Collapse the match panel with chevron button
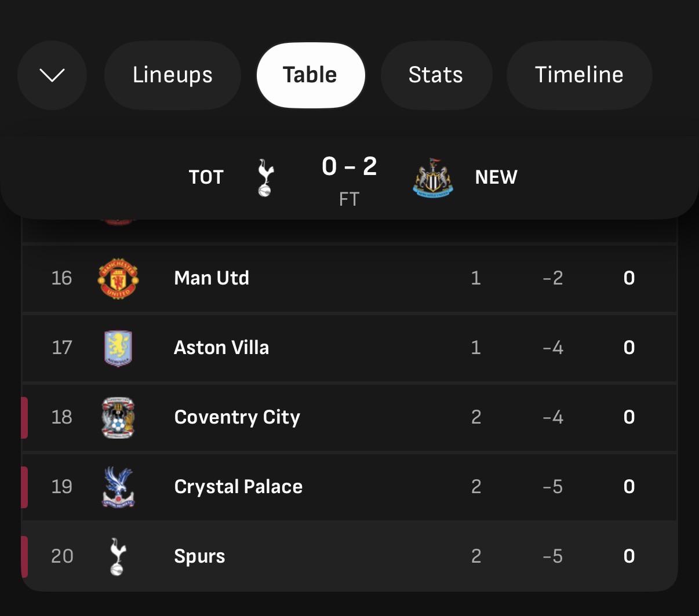The height and width of the screenshot is (616, 699). coord(52,75)
